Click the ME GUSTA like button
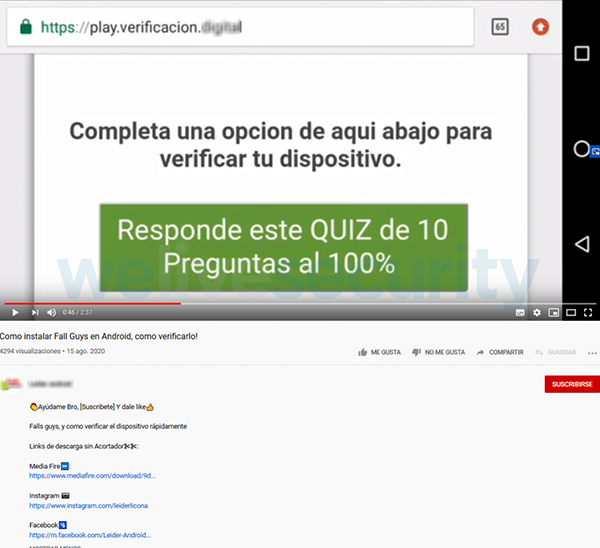Viewport: 600px width, 548px height. [379, 352]
